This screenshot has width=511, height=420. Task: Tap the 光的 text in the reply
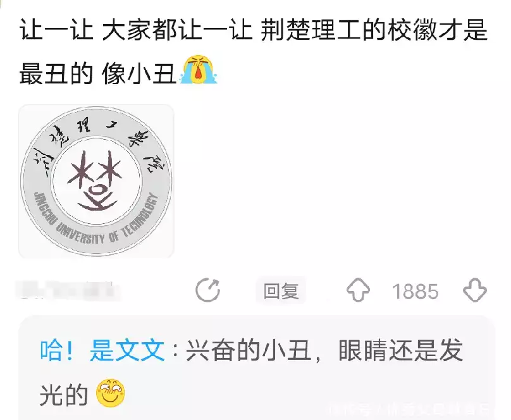point(64,395)
